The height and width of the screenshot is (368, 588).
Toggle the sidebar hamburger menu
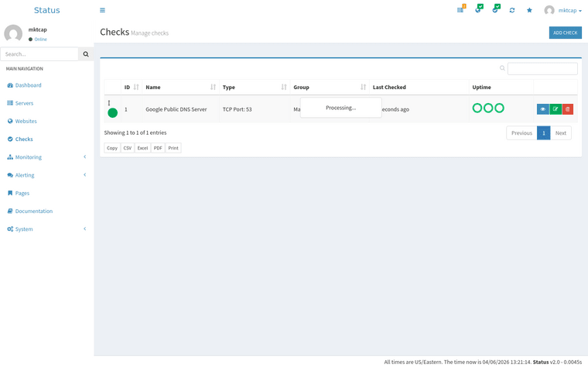point(102,10)
